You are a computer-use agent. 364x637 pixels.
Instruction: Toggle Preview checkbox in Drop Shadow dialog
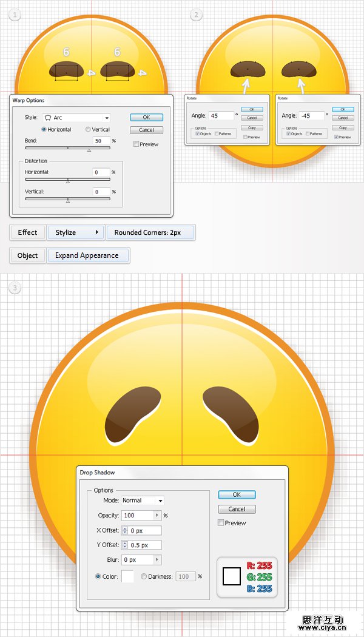click(x=221, y=523)
